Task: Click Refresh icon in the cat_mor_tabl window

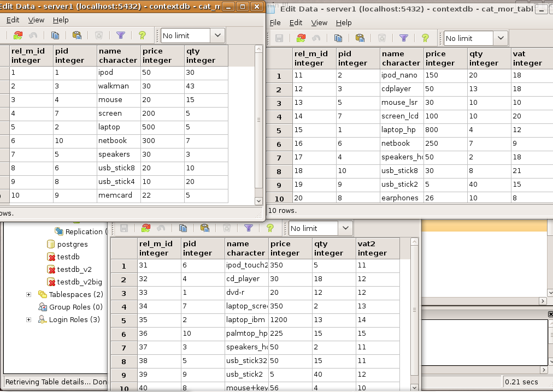Action: pos(301,38)
